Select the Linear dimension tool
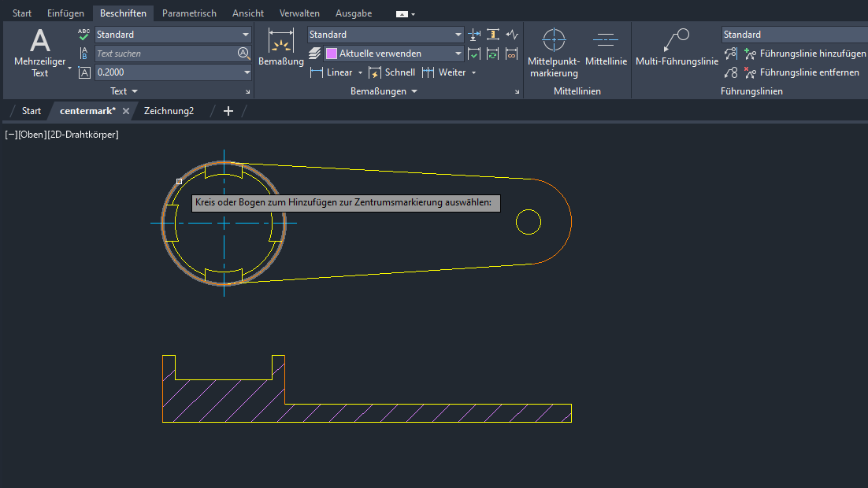The width and height of the screenshot is (868, 488). pos(331,72)
